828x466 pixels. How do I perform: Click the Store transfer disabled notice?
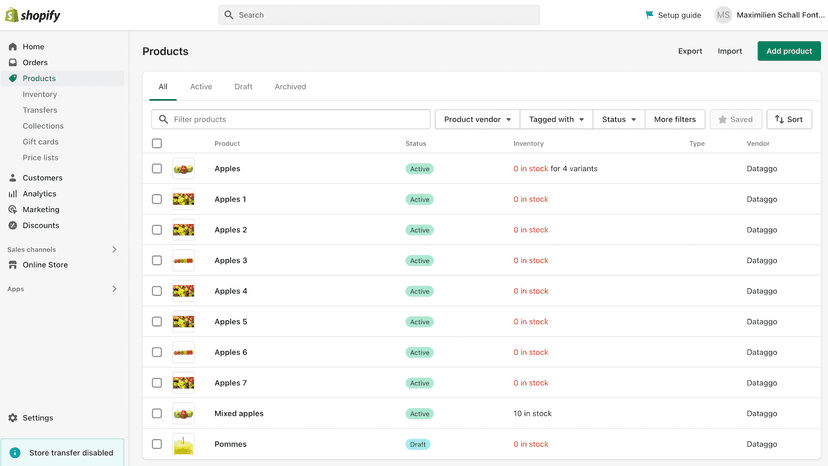(x=62, y=453)
